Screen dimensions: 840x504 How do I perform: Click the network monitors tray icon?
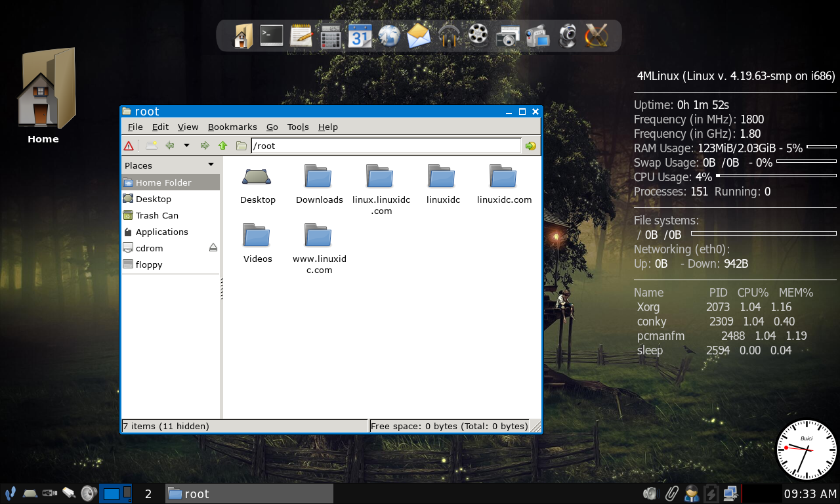click(730, 493)
